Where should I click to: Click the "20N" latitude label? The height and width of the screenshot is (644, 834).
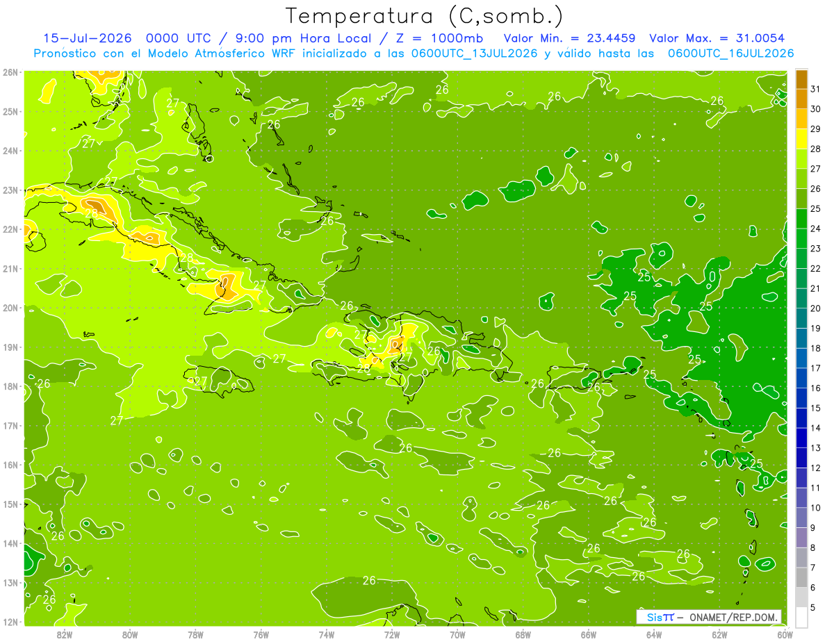click(10, 308)
